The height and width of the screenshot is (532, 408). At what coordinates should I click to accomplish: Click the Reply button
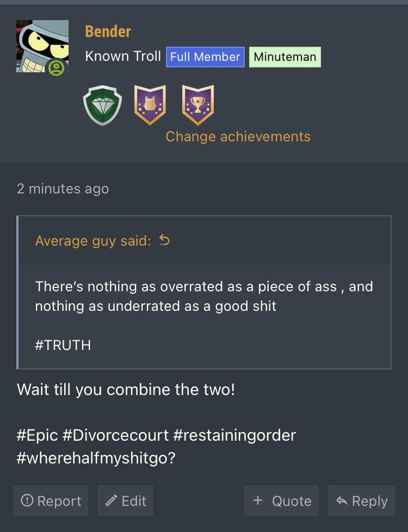[361, 500]
